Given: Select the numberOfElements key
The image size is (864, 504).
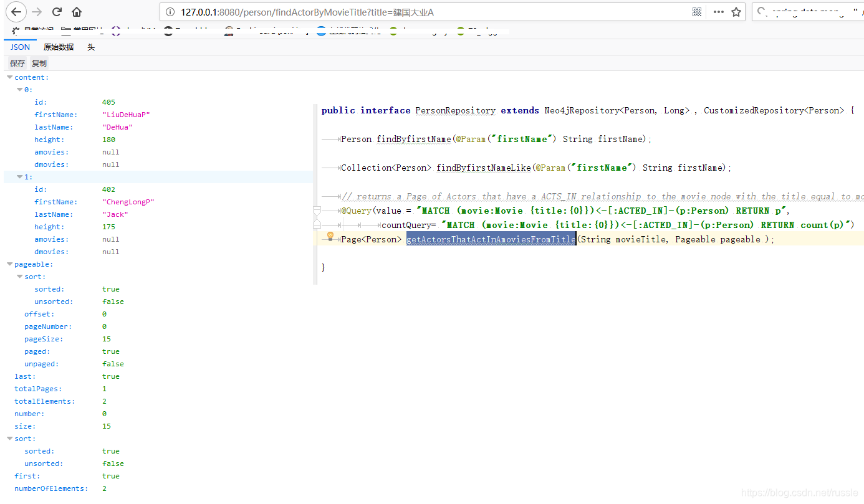Looking at the screenshot, I should [51, 488].
